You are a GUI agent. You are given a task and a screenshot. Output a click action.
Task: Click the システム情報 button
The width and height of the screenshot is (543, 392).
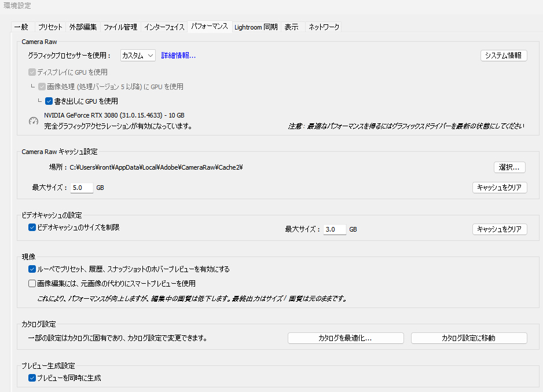[503, 55]
